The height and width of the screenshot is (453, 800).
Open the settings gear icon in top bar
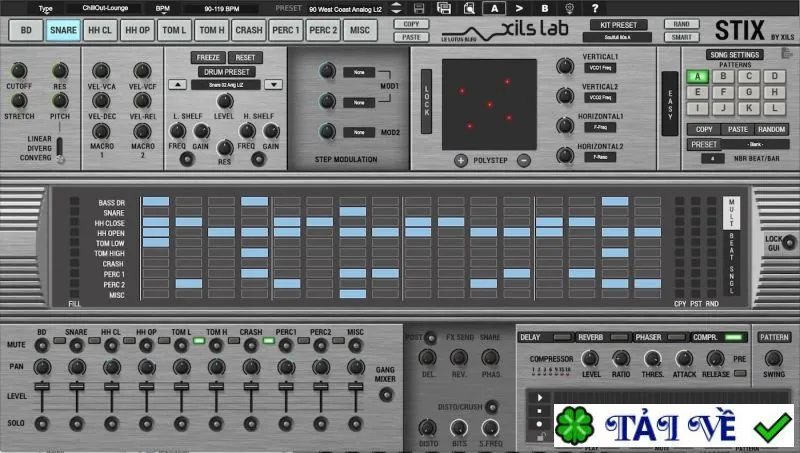click(569, 8)
